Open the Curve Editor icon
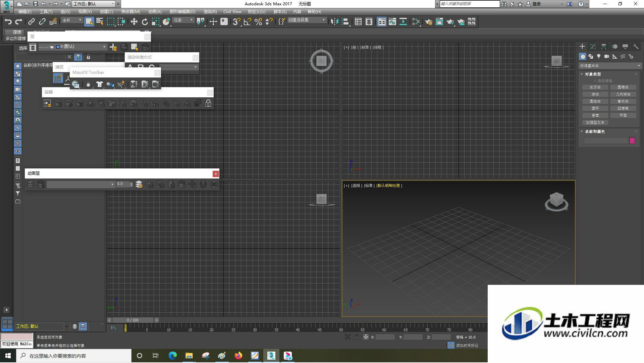 [x=392, y=22]
